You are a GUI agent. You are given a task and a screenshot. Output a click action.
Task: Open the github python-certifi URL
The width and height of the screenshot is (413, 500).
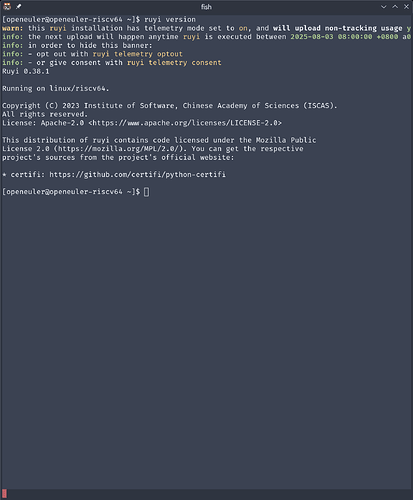pyautogui.click(x=137, y=175)
